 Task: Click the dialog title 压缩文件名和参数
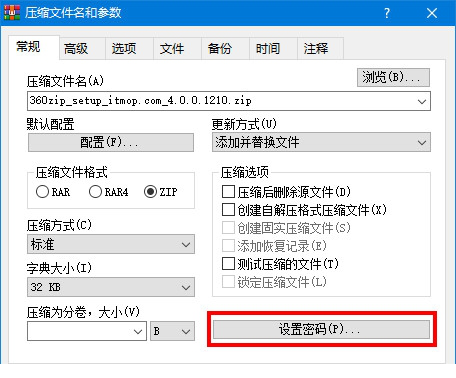tap(73, 13)
